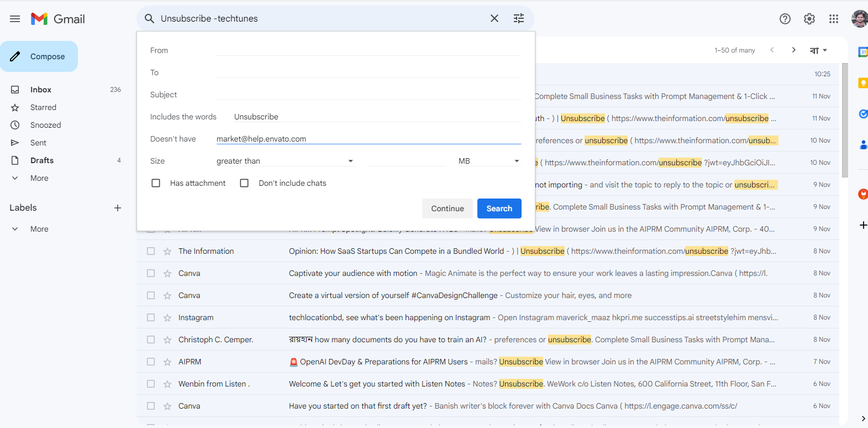This screenshot has width=868, height=428.
Task: Toggle the search options filter icon
Action: coord(518,19)
